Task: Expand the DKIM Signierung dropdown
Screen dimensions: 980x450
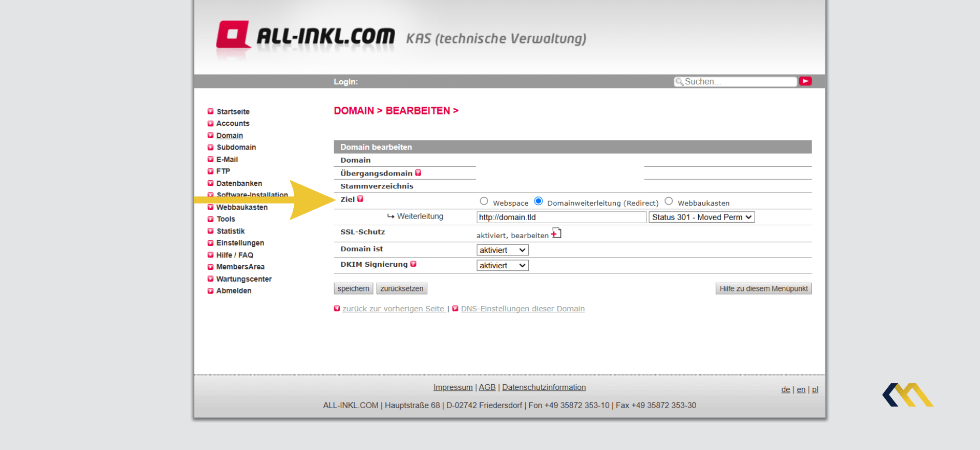Action: pyautogui.click(x=502, y=266)
